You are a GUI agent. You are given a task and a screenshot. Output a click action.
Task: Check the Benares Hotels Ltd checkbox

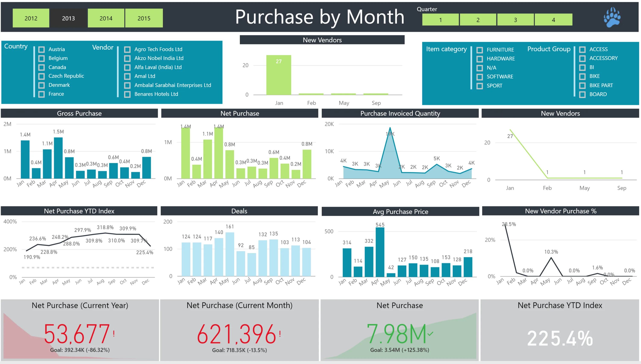127,94
